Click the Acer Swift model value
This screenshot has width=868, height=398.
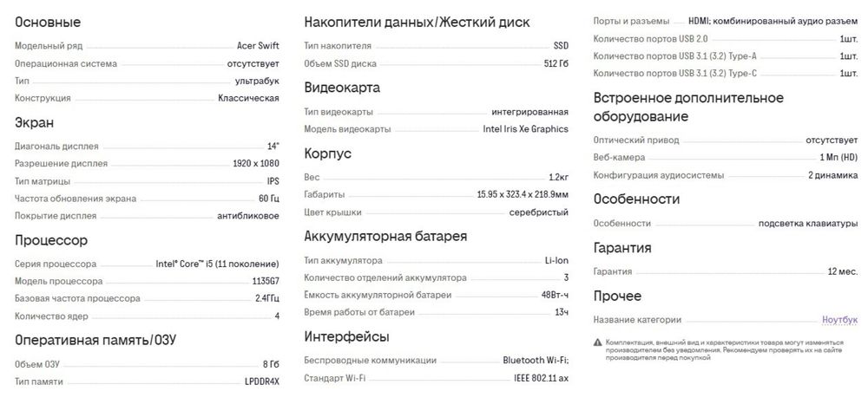(x=258, y=46)
